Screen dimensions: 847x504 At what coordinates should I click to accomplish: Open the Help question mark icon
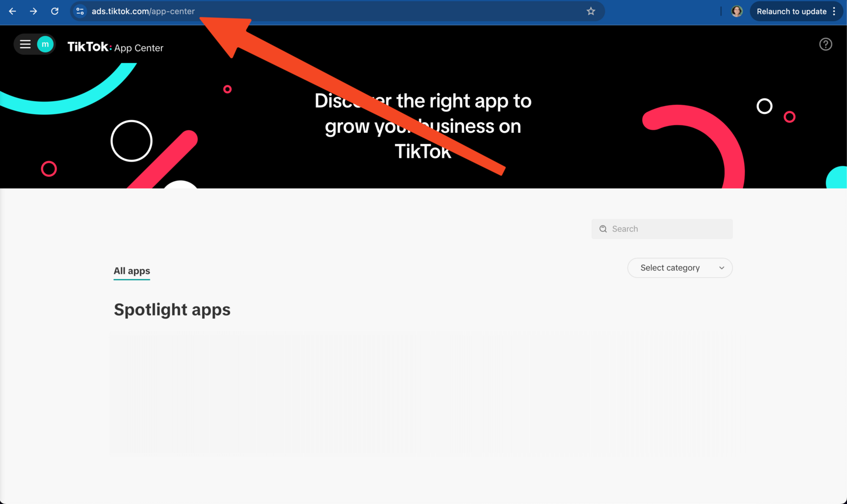[x=825, y=44]
